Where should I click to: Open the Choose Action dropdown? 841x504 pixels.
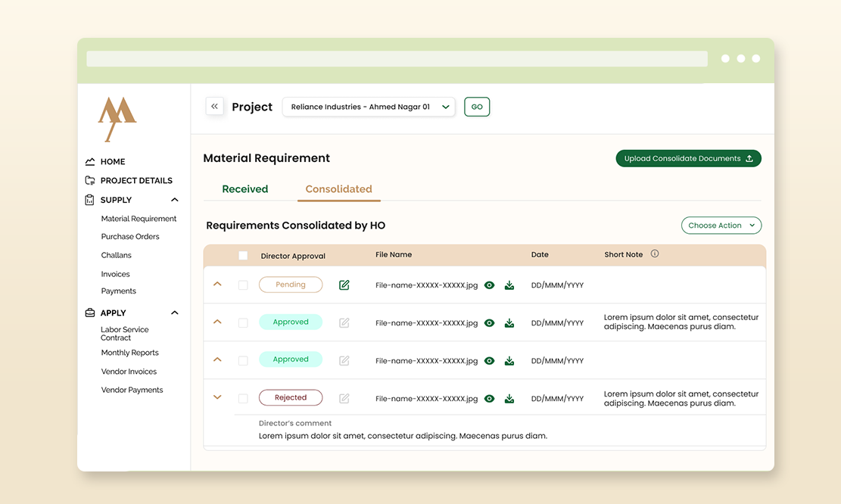point(721,226)
